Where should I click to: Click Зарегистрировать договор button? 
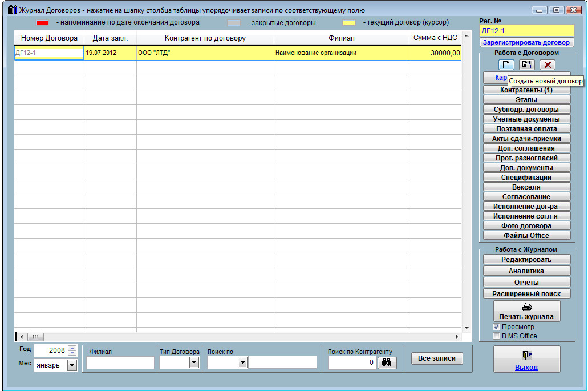click(526, 42)
